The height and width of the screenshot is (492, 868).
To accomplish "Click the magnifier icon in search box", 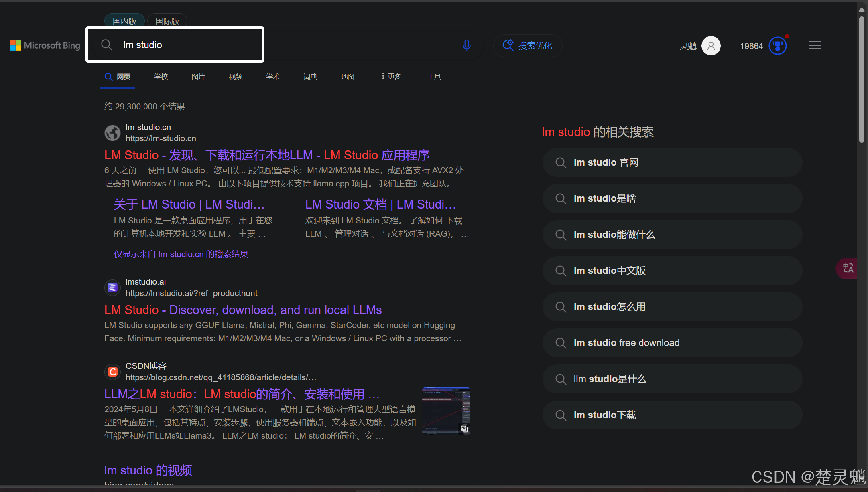I will pos(106,45).
